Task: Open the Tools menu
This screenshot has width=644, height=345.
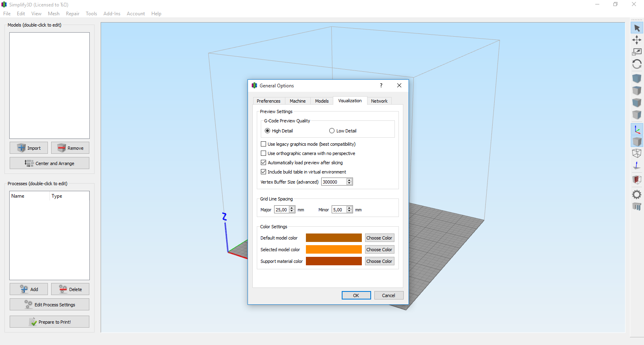Action: pyautogui.click(x=91, y=14)
